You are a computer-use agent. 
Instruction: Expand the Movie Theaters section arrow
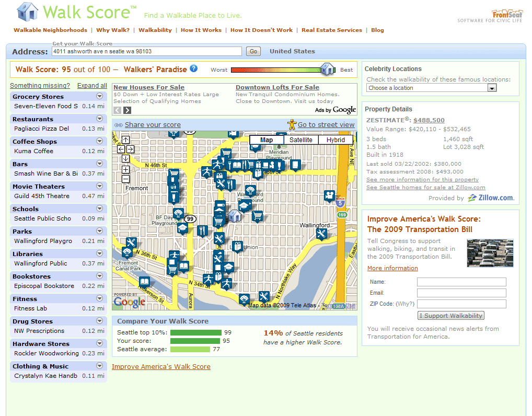tap(99, 186)
